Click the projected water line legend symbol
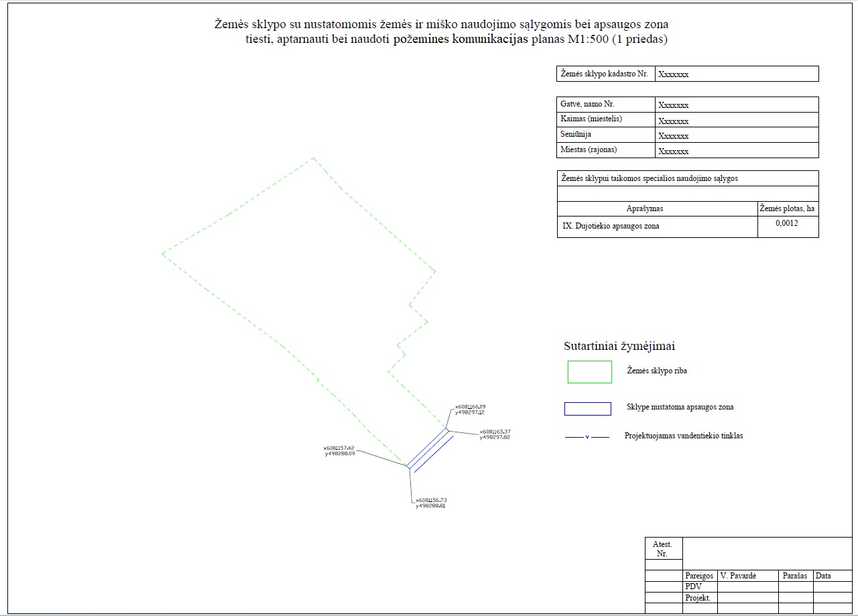 (x=587, y=437)
